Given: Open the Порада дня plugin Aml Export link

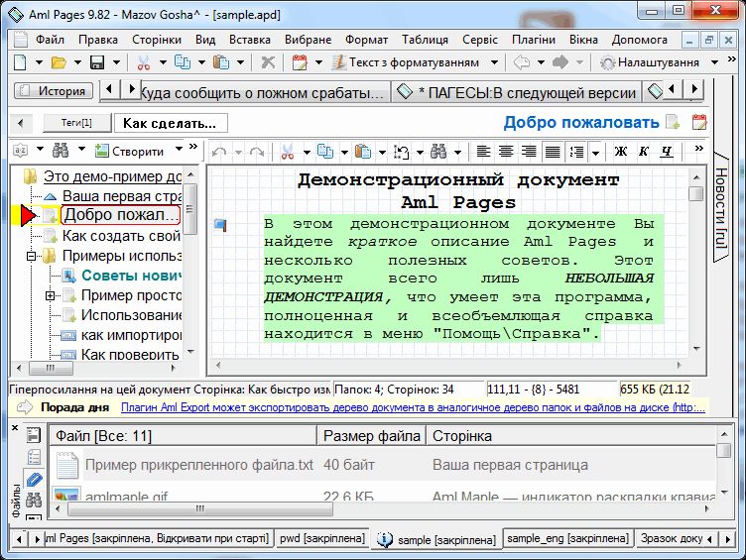Looking at the screenshot, I should point(413,407).
